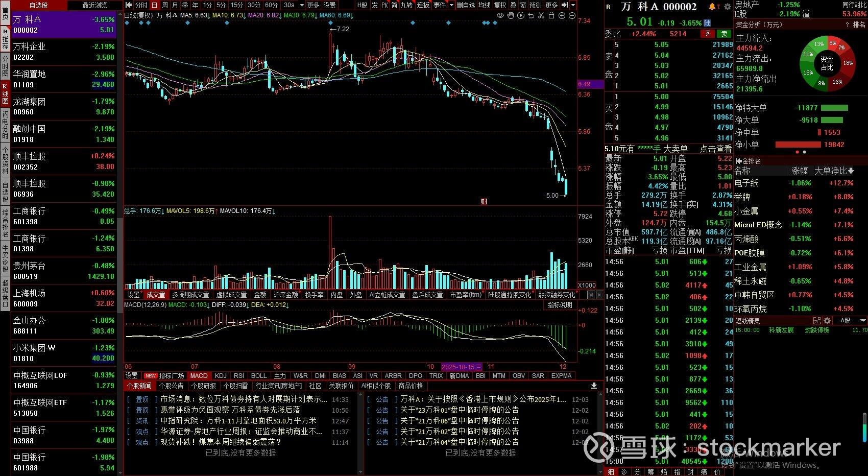This screenshot has width=868, height=476.
Task: Click the undo arrow icon above chart
Action: tap(531, 16)
